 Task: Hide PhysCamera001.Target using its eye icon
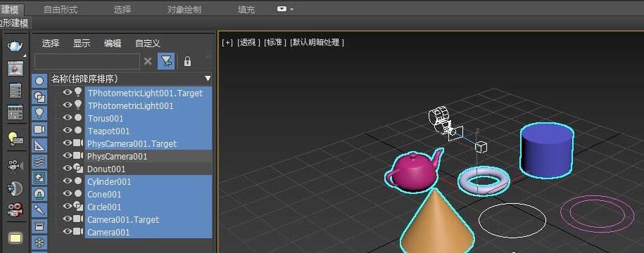[x=68, y=143]
